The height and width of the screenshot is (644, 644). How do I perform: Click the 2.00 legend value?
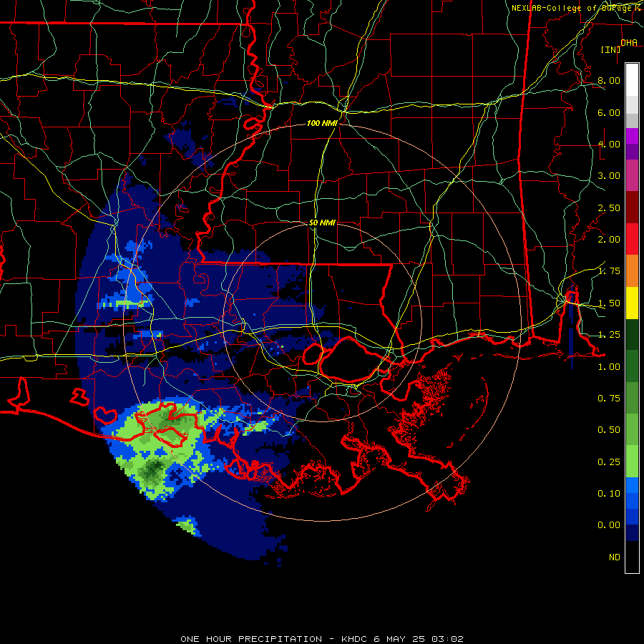609,240
